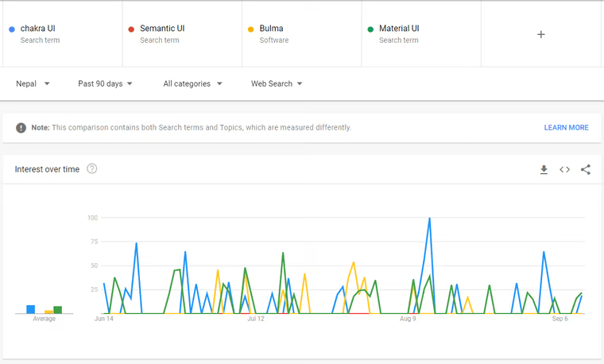Click the Jun 14 axis label
The height and width of the screenshot is (364, 604).
click(x=104, y=319)
